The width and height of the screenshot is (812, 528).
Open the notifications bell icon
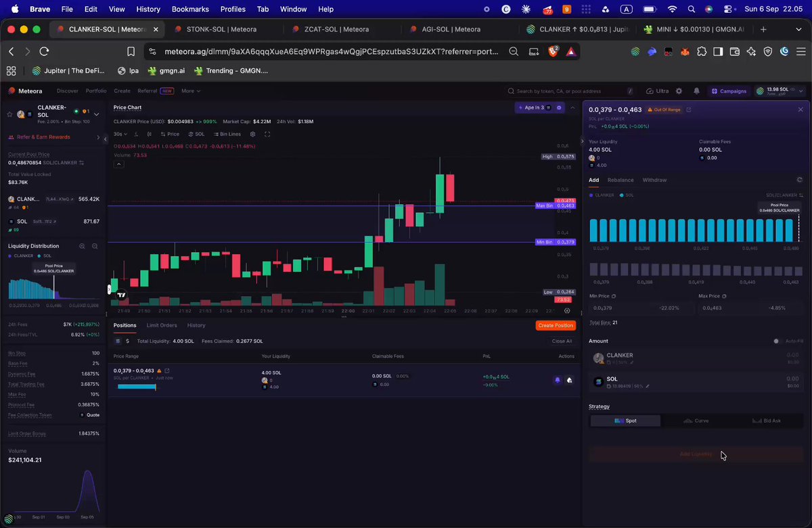(x=696, y=91)
